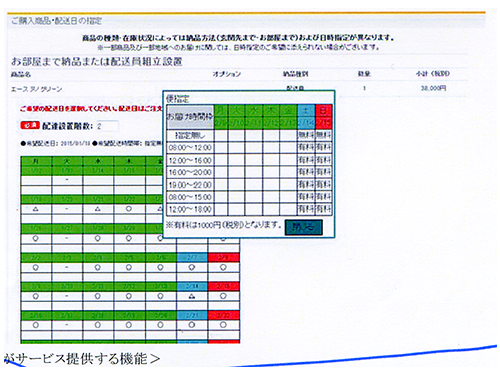Viewport: 500px width, 375px height.
Task: Choose the circle under Saturday 2/21
Action: 192,325
